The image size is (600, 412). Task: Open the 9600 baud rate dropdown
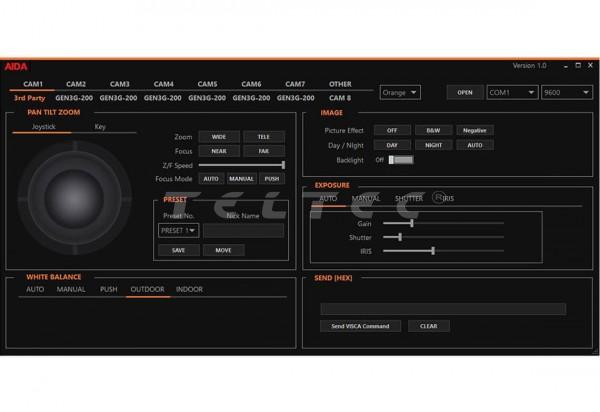click(566, 92)
